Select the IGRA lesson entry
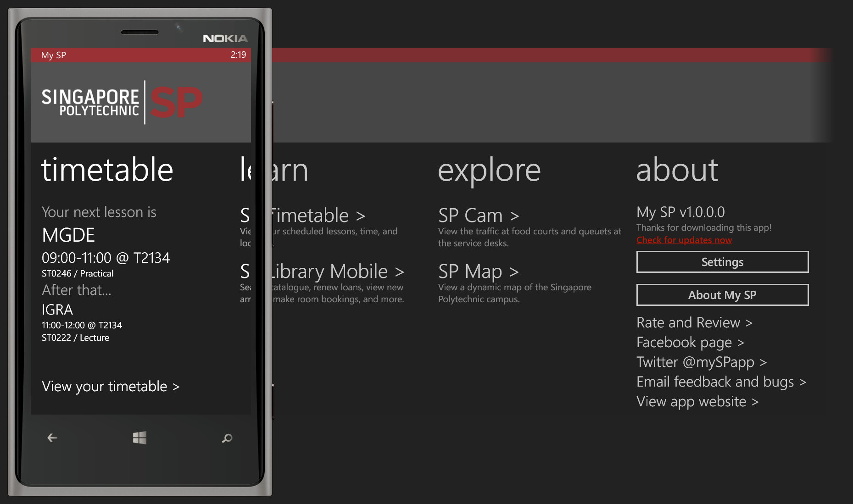Image resolution: width=853 pixels, height=504 pixels. (x=57, y=310)
